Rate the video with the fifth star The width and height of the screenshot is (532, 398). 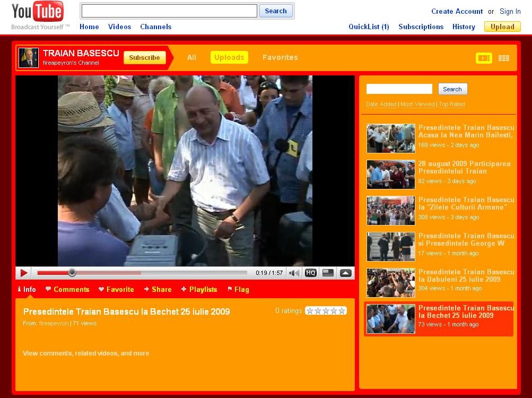[x=342, y=311]
